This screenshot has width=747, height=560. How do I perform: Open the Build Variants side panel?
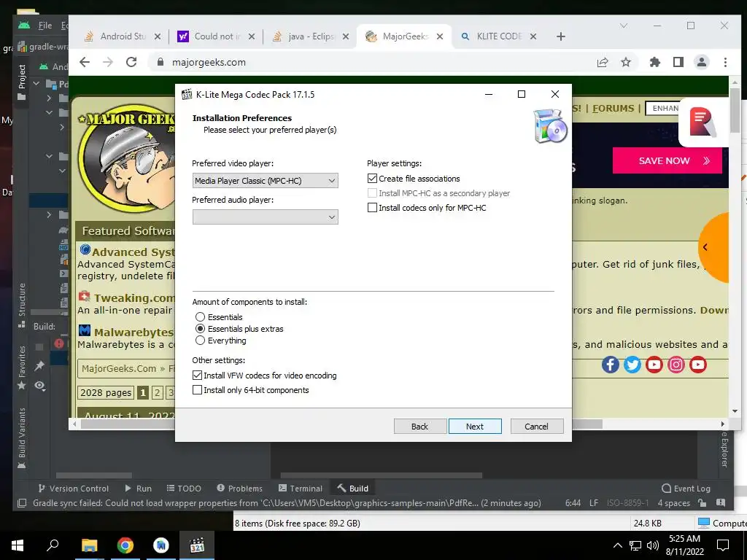click(21, 437)
